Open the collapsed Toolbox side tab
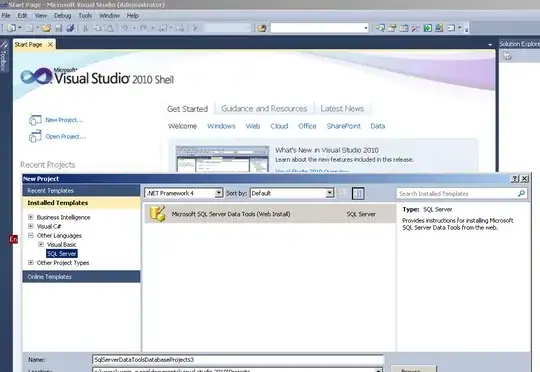The height and width of the screenshot is (372, 540). (x=3, y=56)
